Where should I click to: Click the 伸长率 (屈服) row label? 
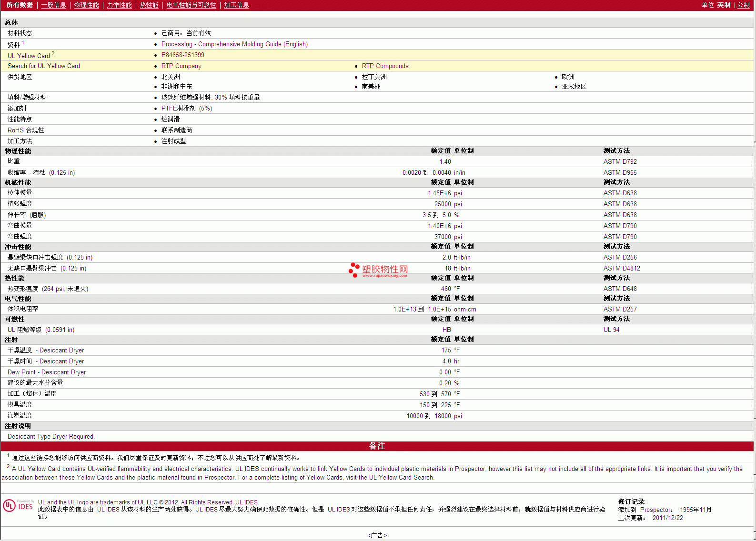27,215
